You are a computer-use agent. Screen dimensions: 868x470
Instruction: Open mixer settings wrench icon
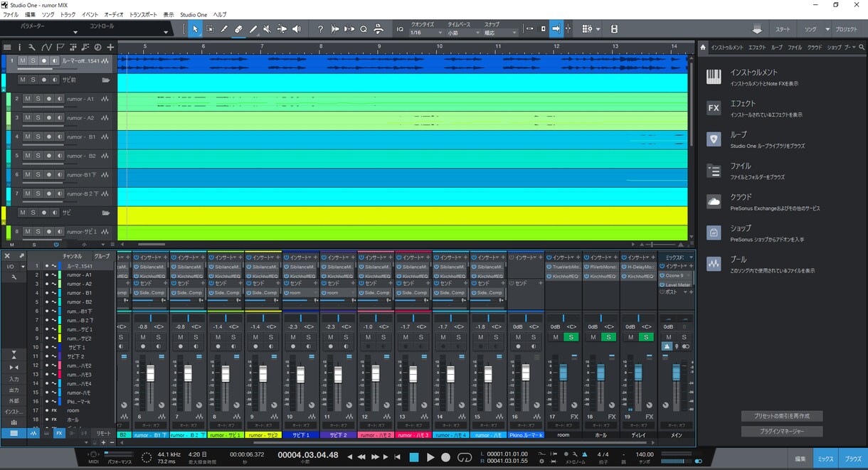tap(13, 277)
